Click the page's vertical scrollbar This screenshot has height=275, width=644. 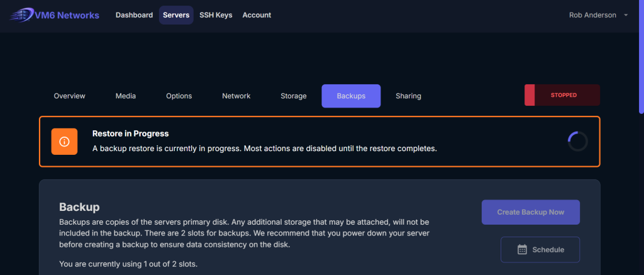click(x=640, y=63)
